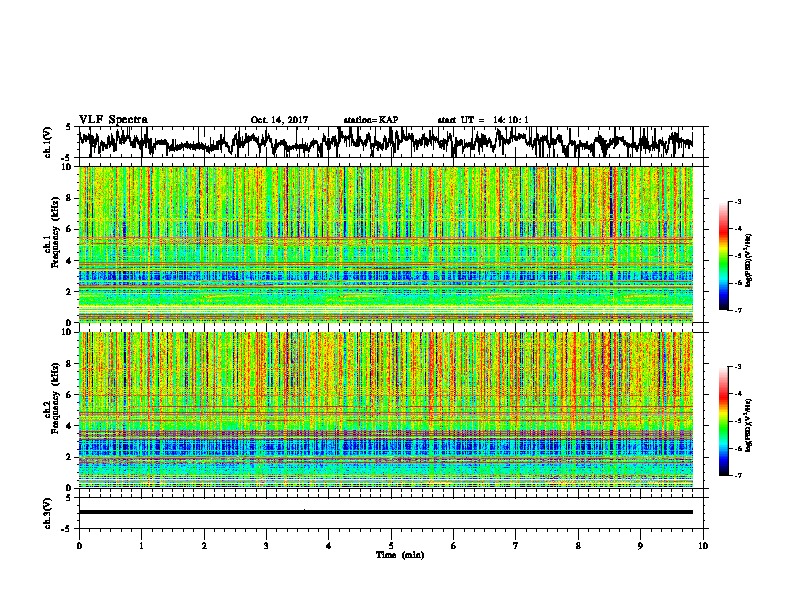Select the ch.2 "Frequency (kHz)" axis label
The width and height of the screenshot is (792, 612).
[x=56, y=398]
